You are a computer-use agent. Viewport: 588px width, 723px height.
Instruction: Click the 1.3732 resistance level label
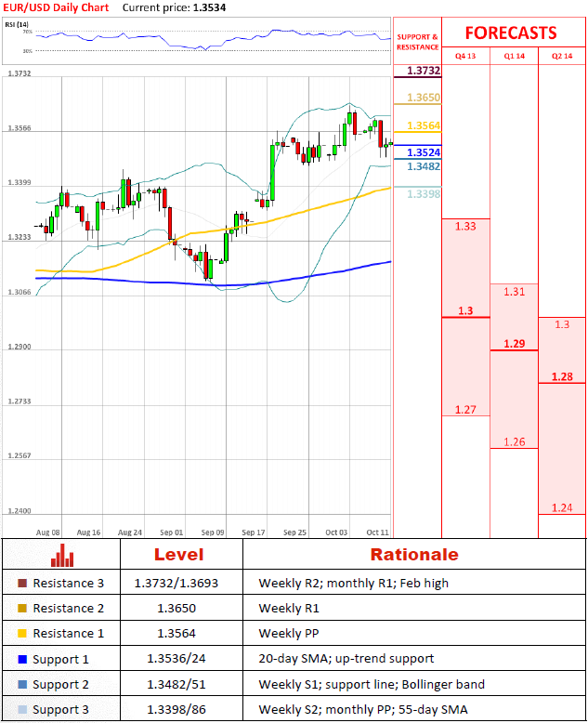click(x=424, y=71)
